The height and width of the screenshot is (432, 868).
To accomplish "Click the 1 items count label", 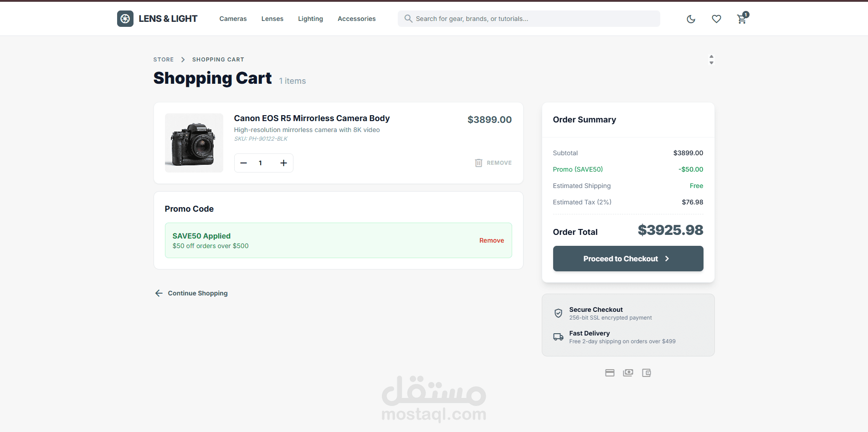I will tap(293, 81).
